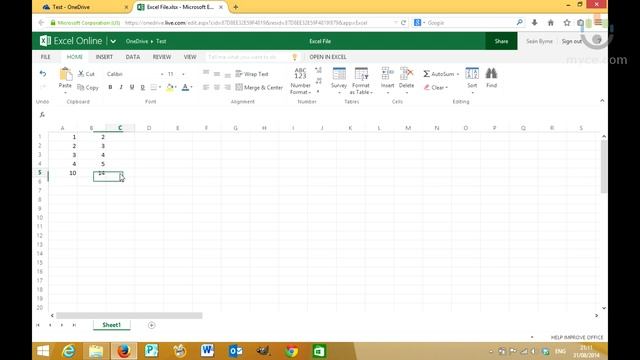Open the Number Format menu

300,81
